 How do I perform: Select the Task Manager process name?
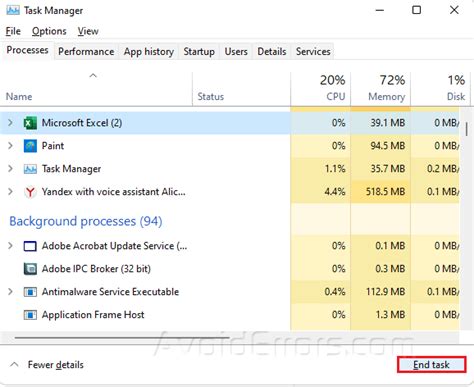point(71,169)
